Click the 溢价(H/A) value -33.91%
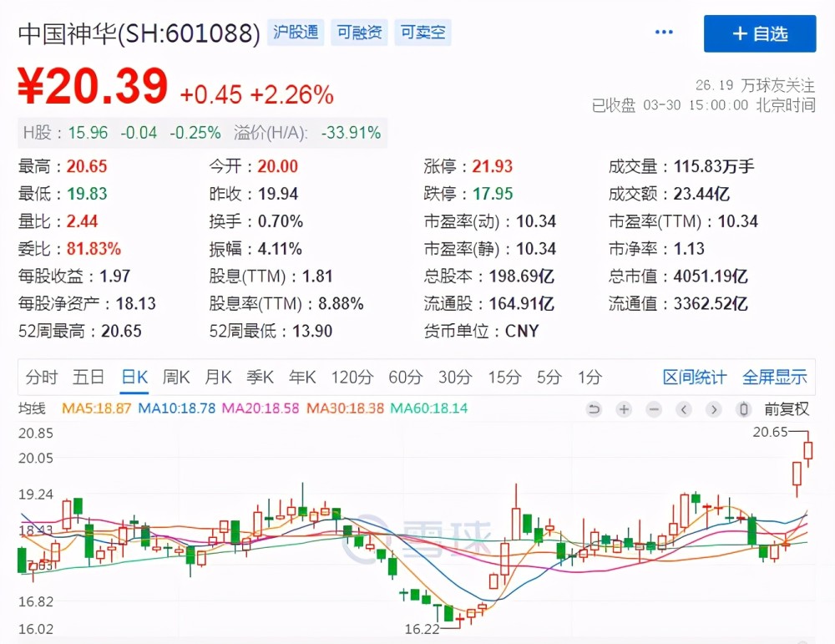Screen dimensions: 835x644 [x=351, y=133]
